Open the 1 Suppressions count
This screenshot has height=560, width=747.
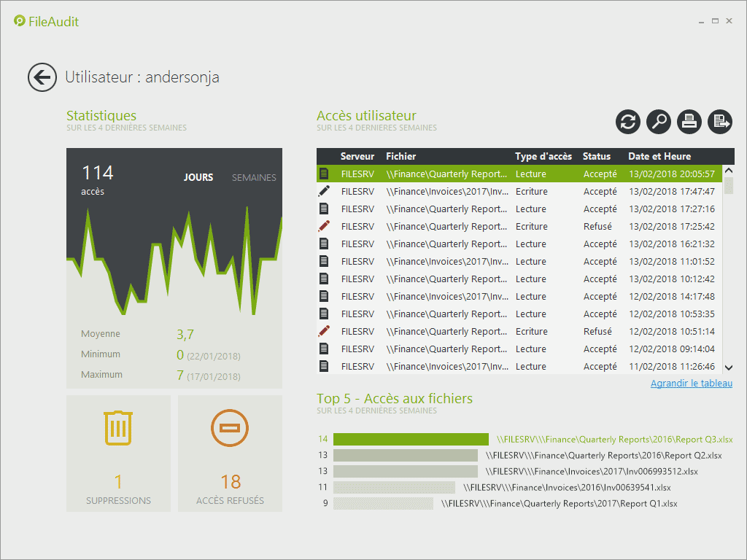coord(118,482)
